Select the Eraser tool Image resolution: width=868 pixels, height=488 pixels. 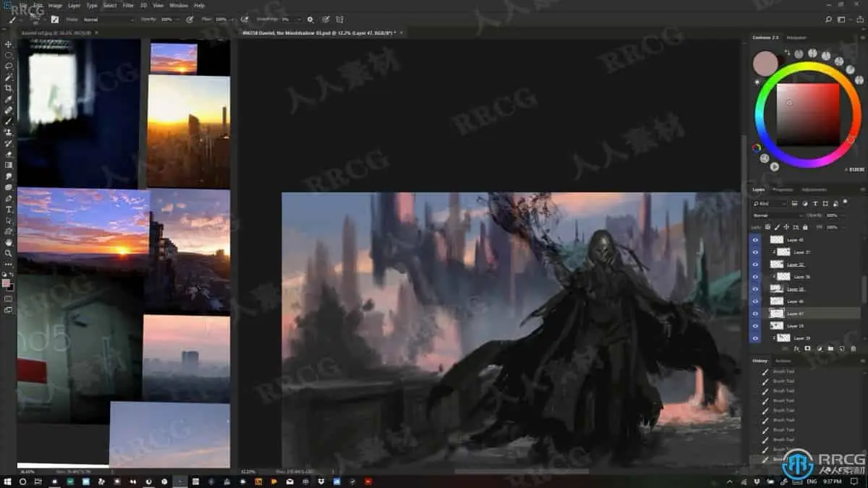9,154
